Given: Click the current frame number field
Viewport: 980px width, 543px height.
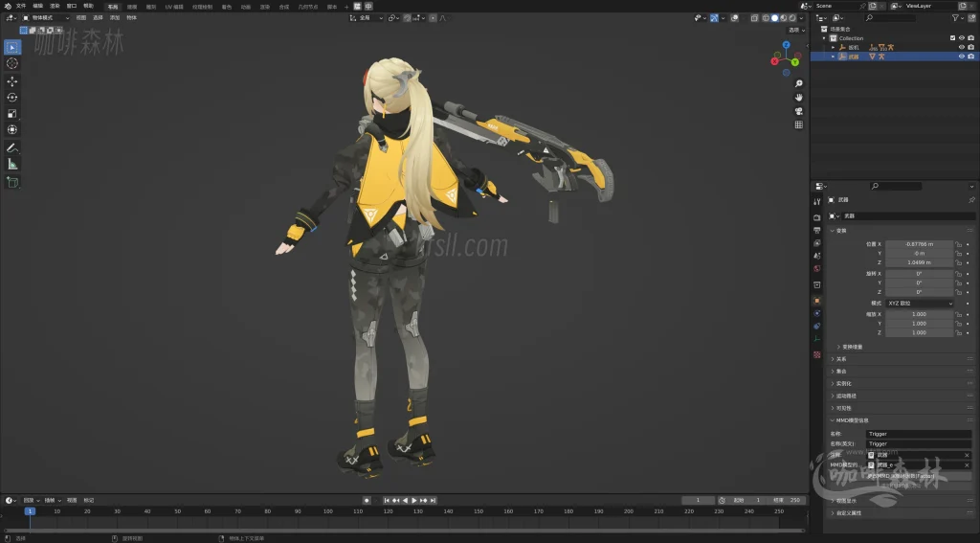Looking at the screenshot, I should coord(698,501).
